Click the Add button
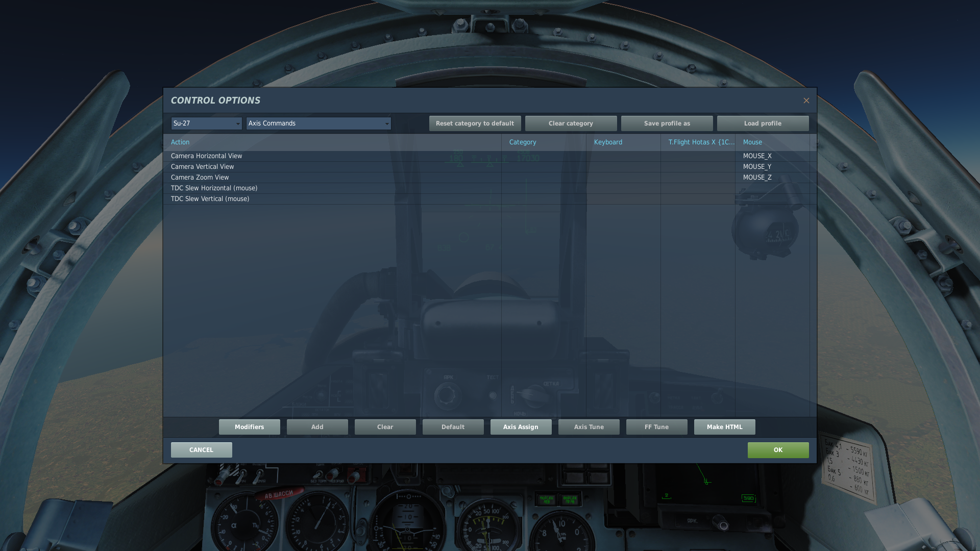 pyautogui.click(x=317, y=427)
